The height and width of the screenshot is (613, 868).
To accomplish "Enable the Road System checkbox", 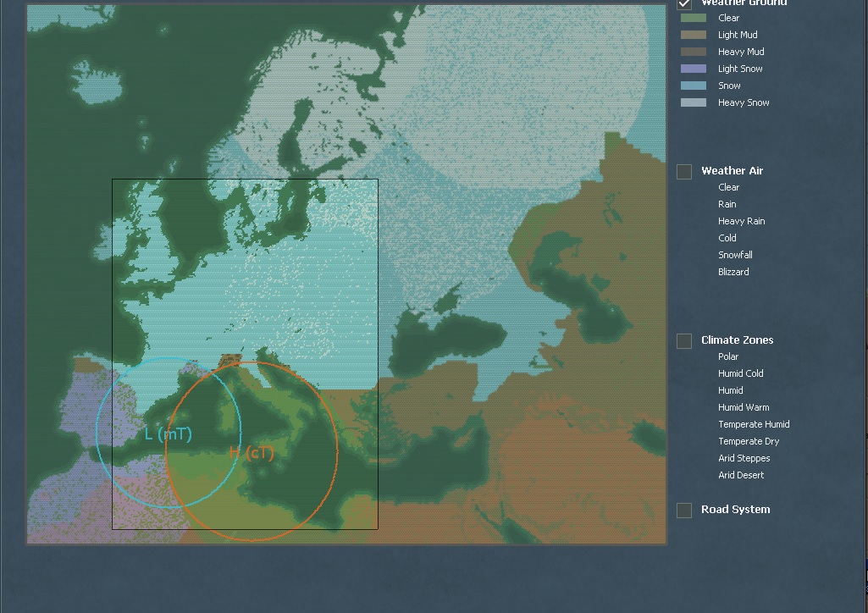I will pyautogui.click(x=684, y=511).
